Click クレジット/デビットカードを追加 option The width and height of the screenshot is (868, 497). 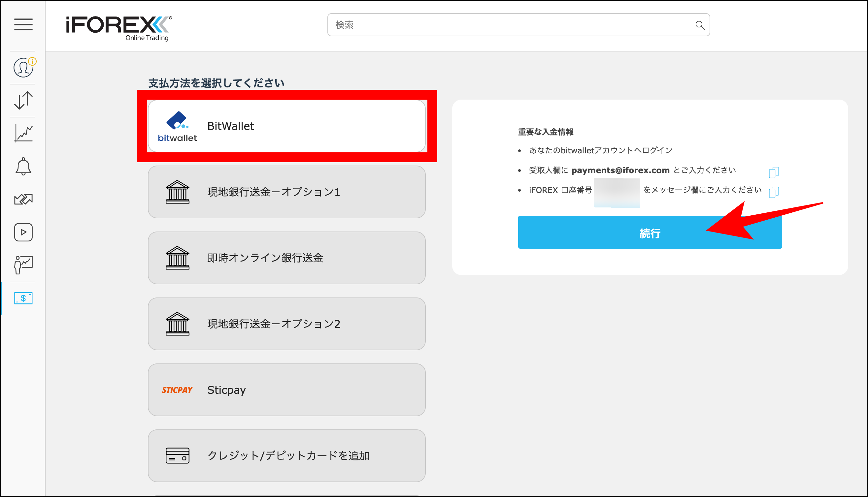[x=286, y=455]
